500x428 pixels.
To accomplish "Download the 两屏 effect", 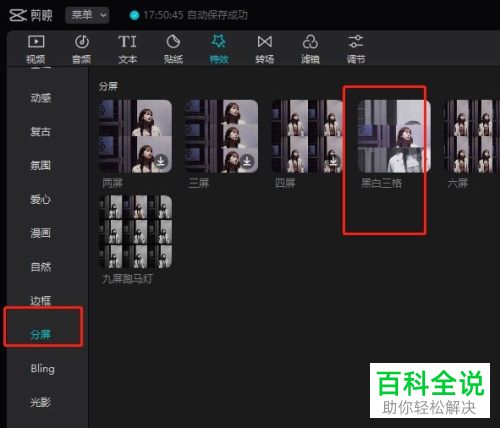I will click(161, 161).
